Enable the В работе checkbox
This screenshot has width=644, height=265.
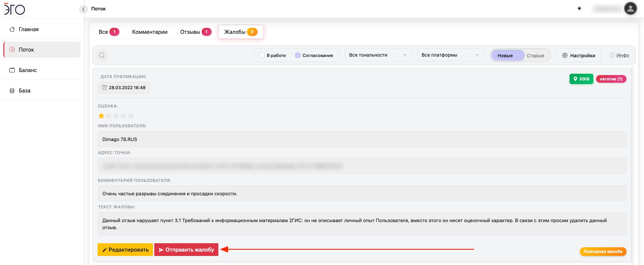click(x=262, y=55)
